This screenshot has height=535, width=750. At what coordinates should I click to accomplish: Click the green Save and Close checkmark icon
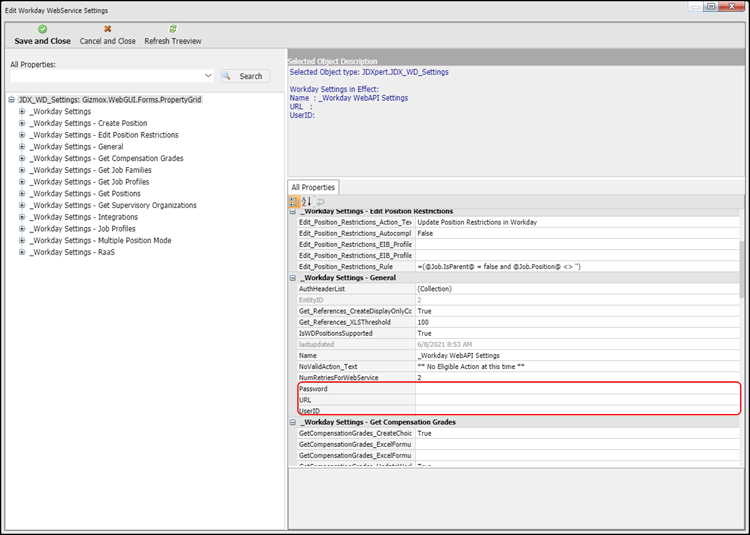pyautogui.click(x=42, y=29)
